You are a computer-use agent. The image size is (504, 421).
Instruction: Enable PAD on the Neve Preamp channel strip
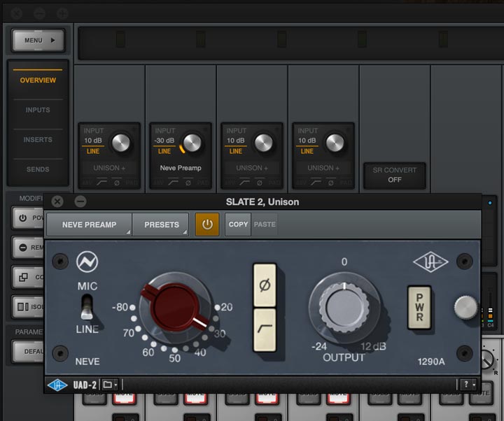[202, 183]
